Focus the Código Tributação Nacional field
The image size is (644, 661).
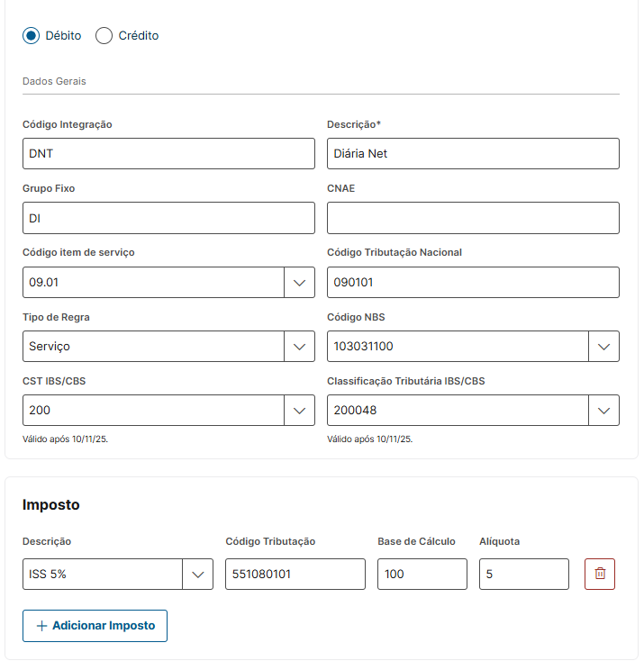pyautogui.click(x=473, y=282)
